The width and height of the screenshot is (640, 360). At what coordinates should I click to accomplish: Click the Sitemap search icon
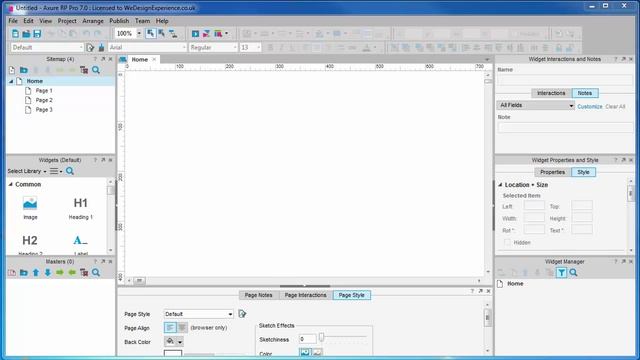pyautogui.click(x=96, y=70)
